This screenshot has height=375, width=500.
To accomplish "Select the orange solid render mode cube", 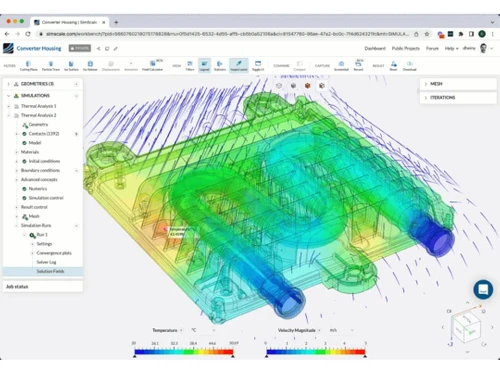I will 308,86.
